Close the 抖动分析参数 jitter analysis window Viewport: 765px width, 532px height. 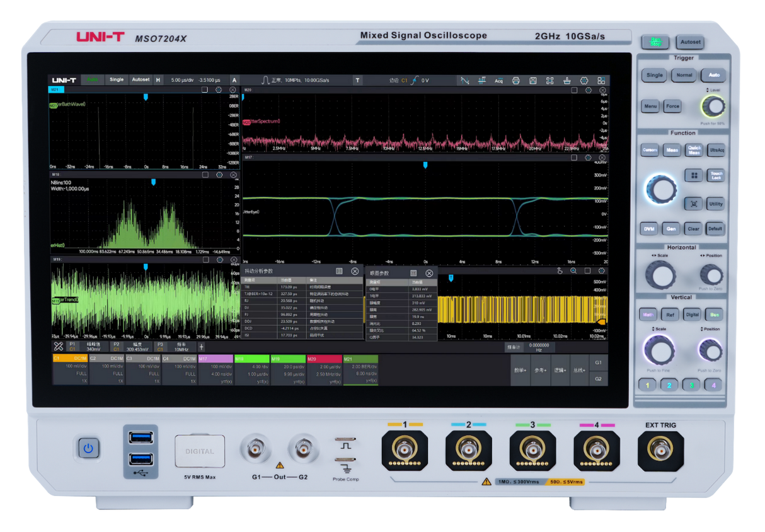[356, 272]
